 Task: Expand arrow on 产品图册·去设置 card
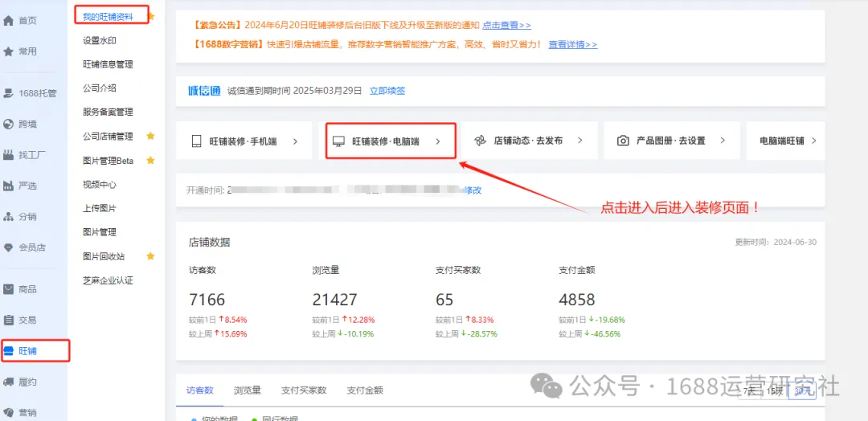click(x=723, y=141)
